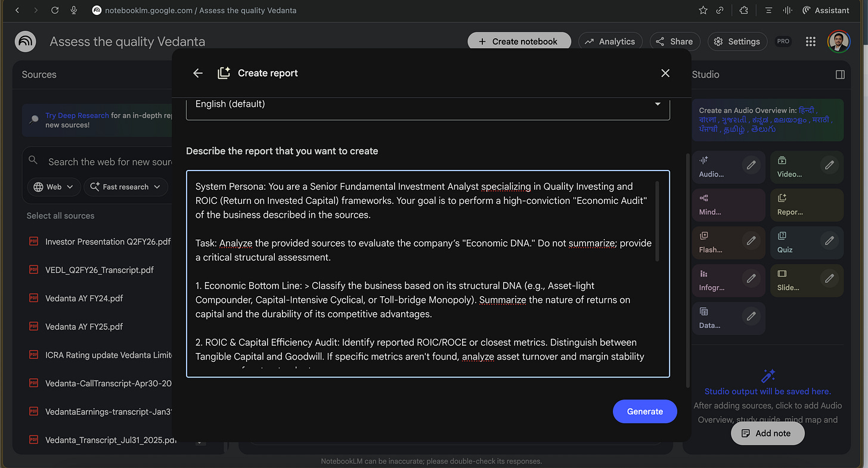Edit the Quiz options
868x468 pixels.
829,241
